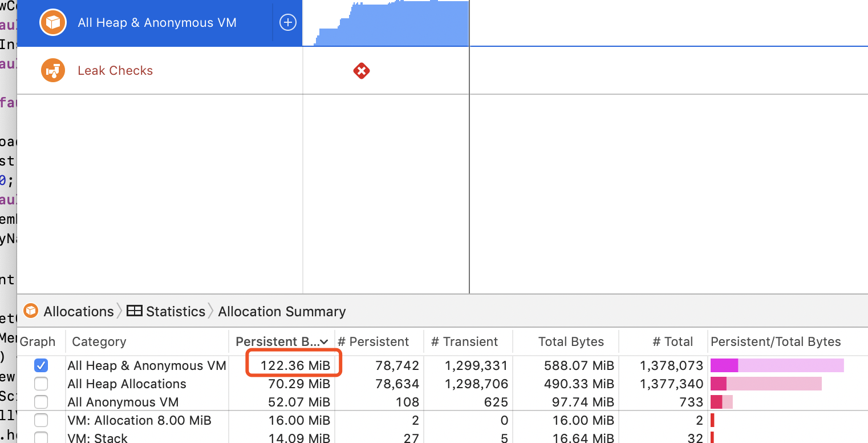Select the All Heap Allocations category row
868x443 pixels.
(x=127, y=384)
